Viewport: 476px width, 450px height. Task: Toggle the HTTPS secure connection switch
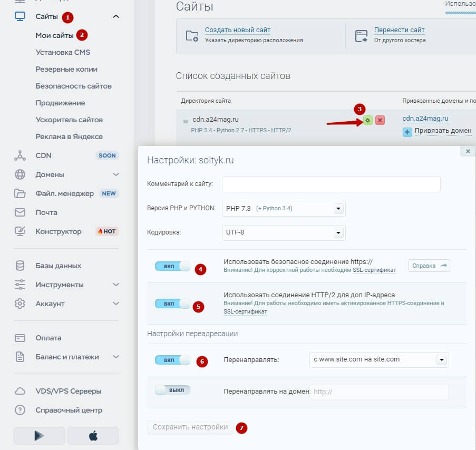172,266
